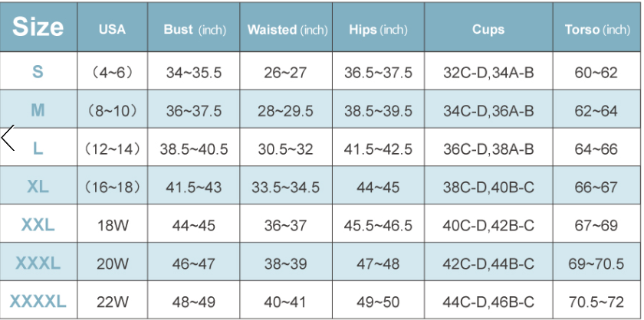The image size is (644, 320).
Task: Click the Bust (inch) header
Action: tap(194, 30)
